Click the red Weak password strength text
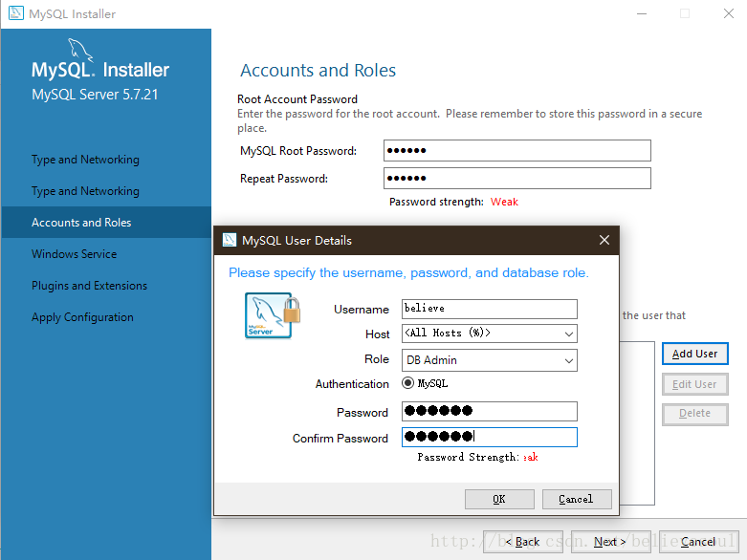 pos(504,202)
